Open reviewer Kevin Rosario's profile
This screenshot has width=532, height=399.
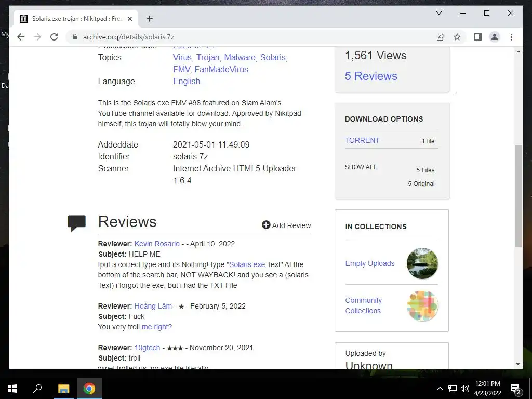coord(157,244)
